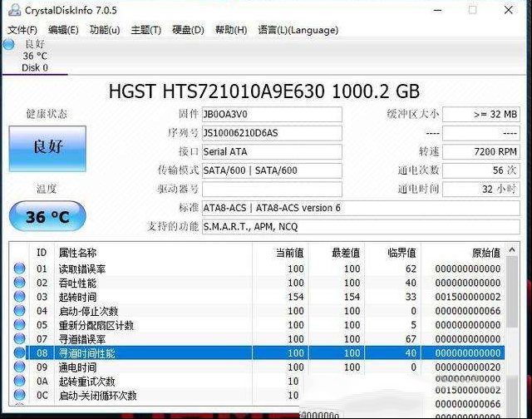Minimize the CrystalDiskInfo window
This screenshot has height=419, width=532.
[438, 10]
